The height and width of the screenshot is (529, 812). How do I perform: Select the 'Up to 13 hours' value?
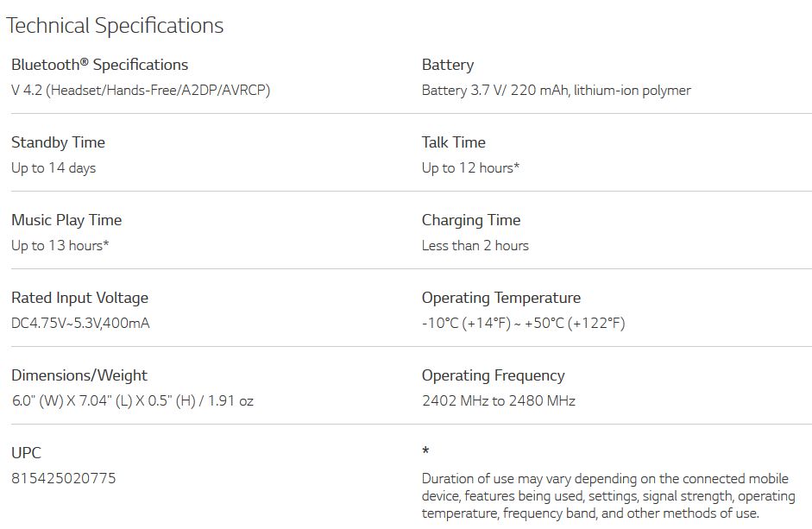60,245
